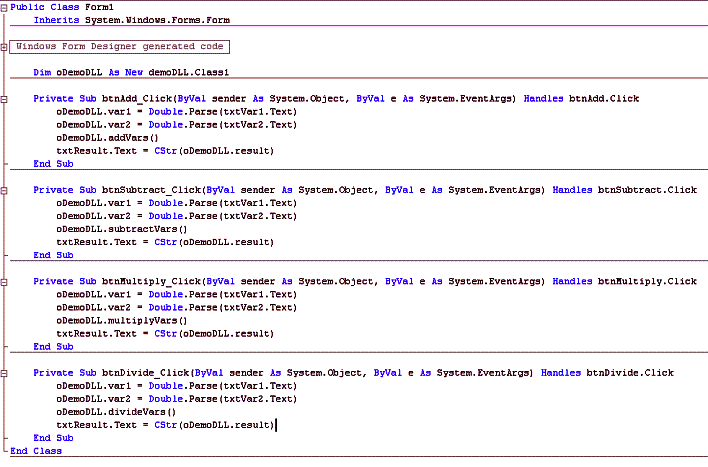The image size is (708, 467).
Task: Click the oDemoDLL.subtractVars() call
Action: pos(122,229)
